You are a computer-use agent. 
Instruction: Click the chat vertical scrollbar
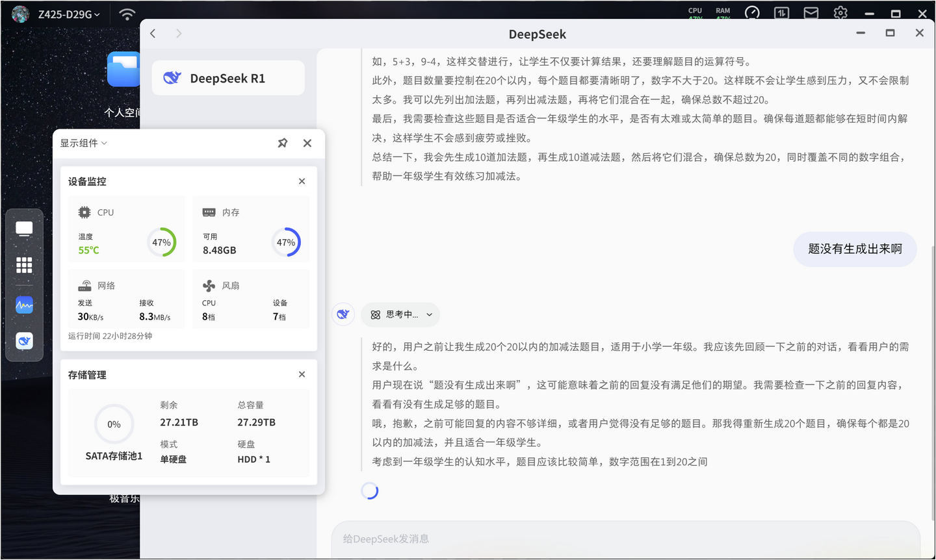[x=933, y=382]
